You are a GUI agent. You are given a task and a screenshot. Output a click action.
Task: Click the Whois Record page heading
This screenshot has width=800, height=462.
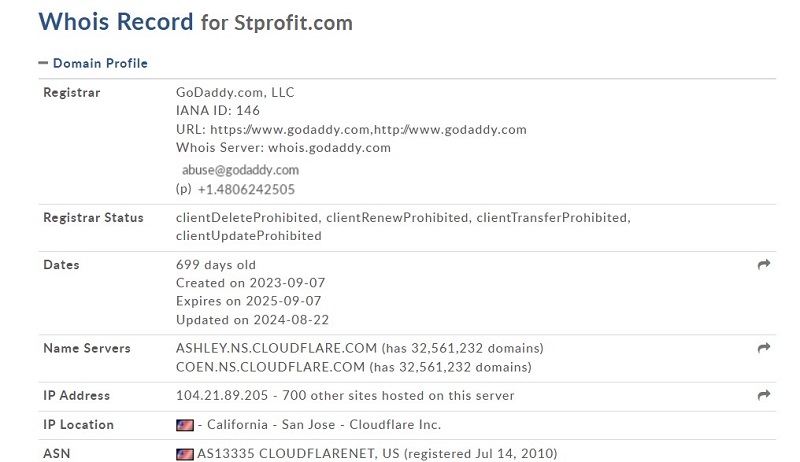pyautogui.click(x=116, y=22)
